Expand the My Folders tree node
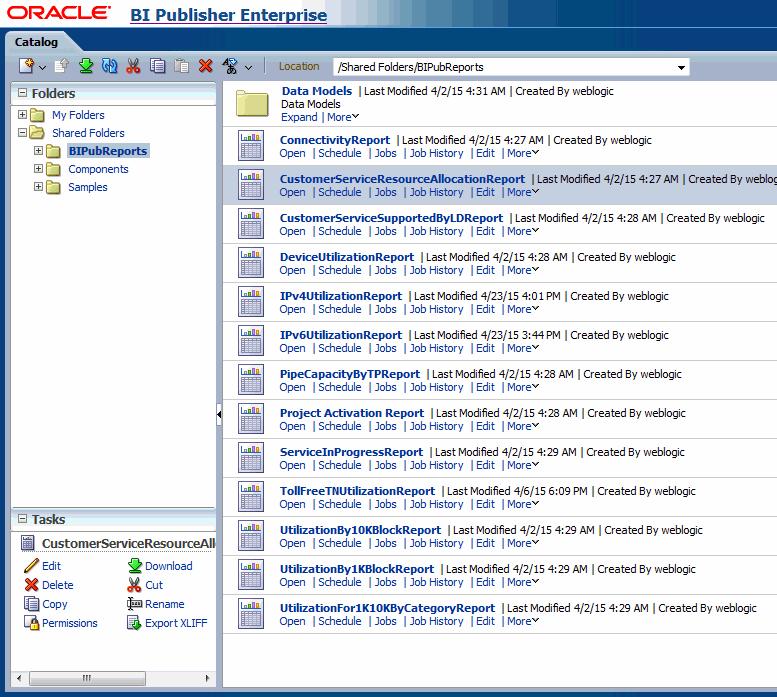The image size is (777, 697). [22, 114]
